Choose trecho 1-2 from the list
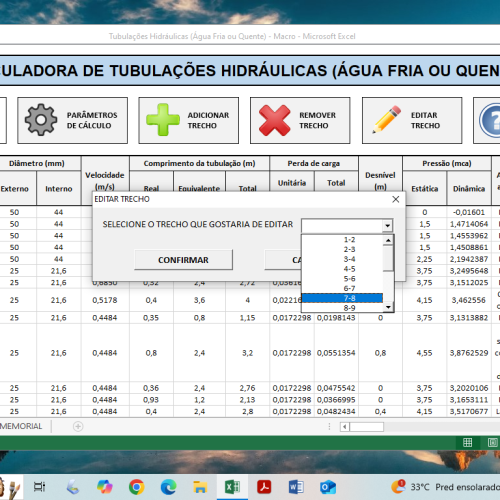The image size is (500, 500). click(342, 240)
